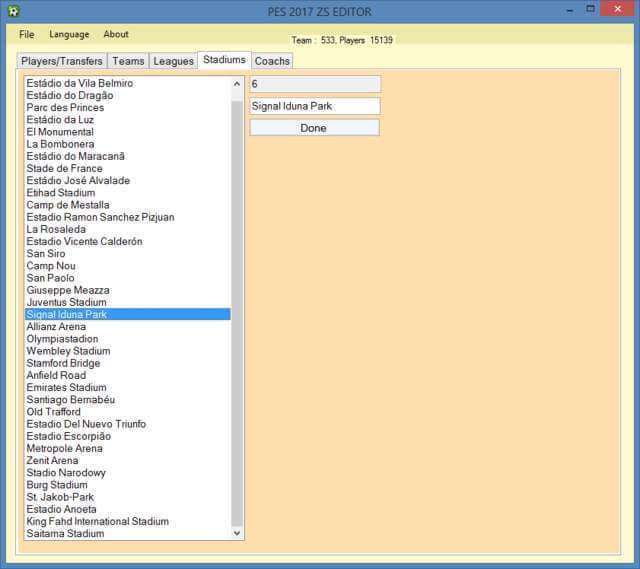The image size is (640, 569).
Task: Open the File menu
Action: click(27, 34)
